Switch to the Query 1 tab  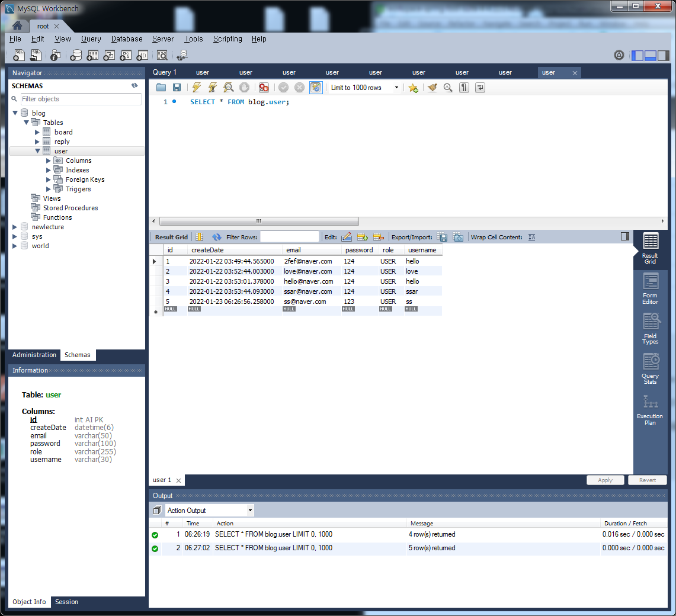click(165, 72)
